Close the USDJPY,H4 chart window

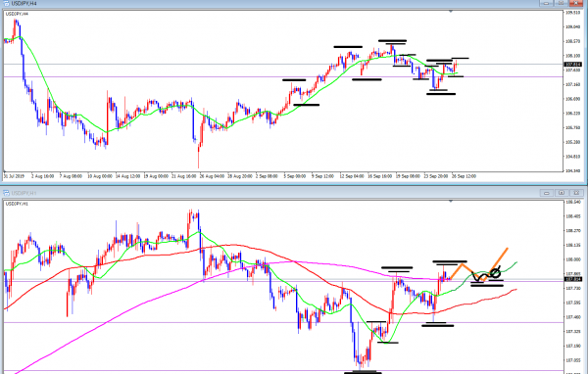[576, 3]
